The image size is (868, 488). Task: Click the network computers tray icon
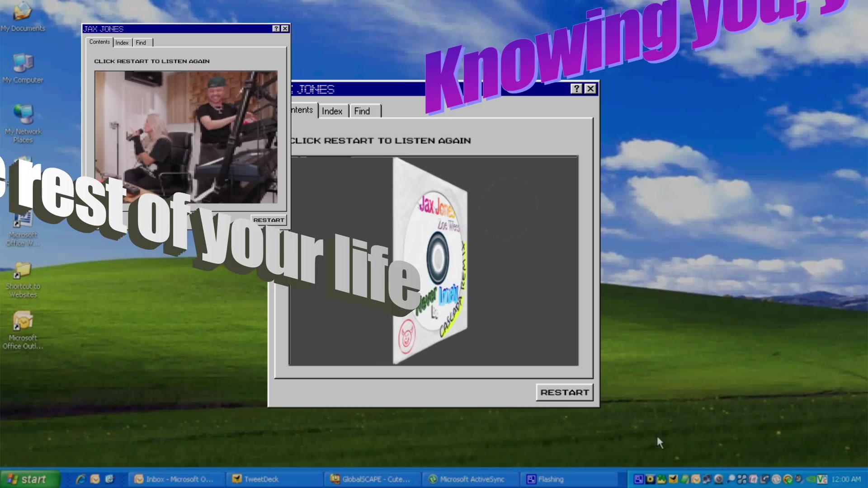(x=707, y=479)
